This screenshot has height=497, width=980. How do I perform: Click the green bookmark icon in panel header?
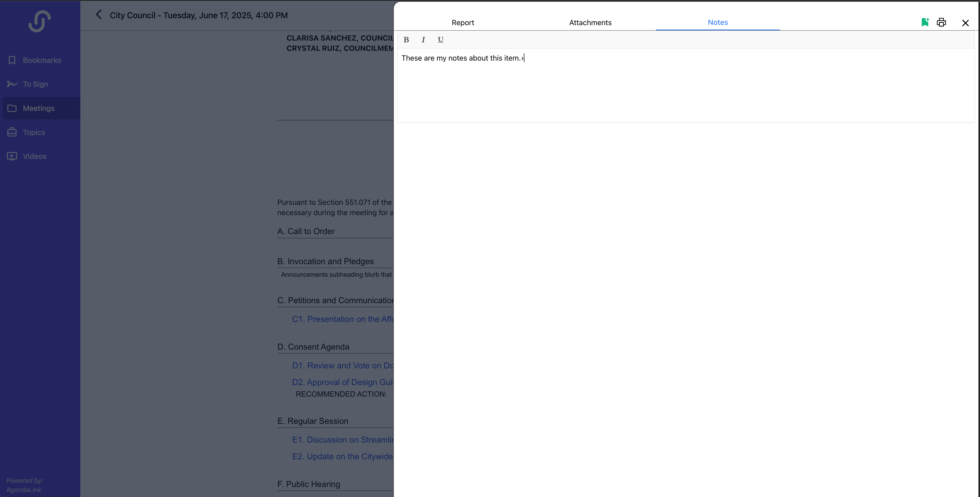coord(925,22)
